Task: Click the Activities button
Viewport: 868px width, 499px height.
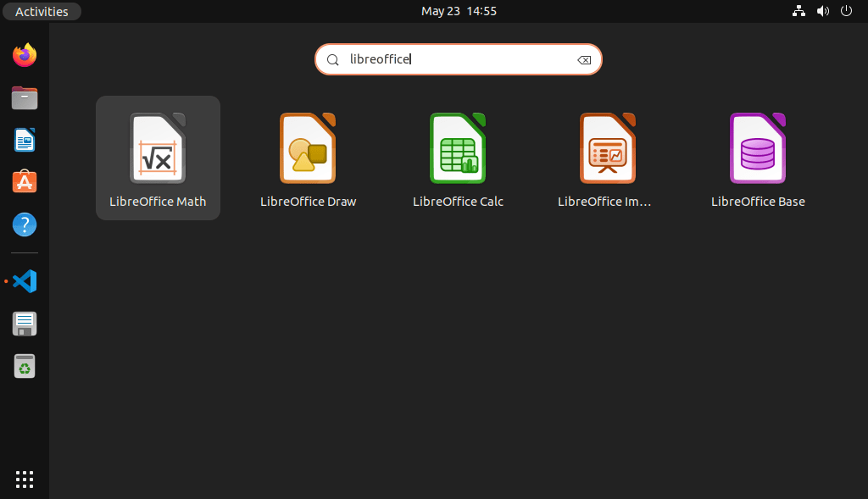Action: pos(42,11)
